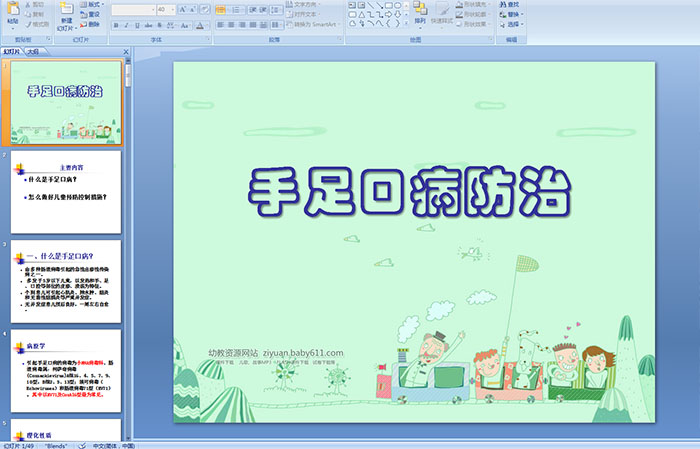This screenshot has height=449, width=700.
Task: Open the Quick Styles (快速样式) gallery
Action: point(442,12)
